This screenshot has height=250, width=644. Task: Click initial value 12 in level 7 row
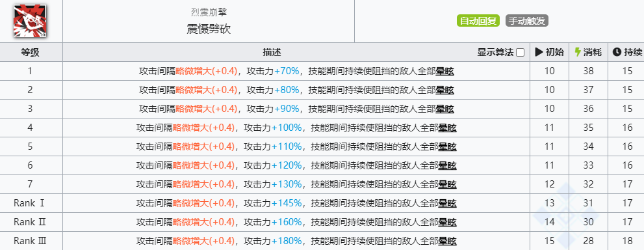pyautogui.click(x=549, y=185)
